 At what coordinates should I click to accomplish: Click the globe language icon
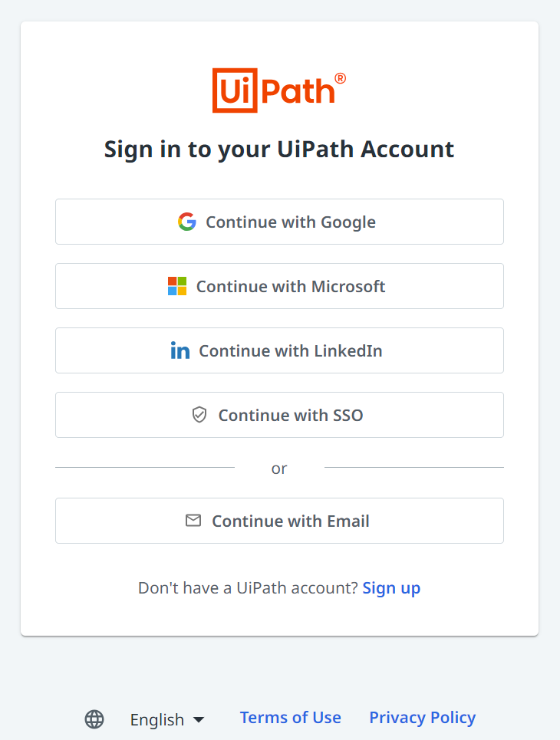[94, 719]
